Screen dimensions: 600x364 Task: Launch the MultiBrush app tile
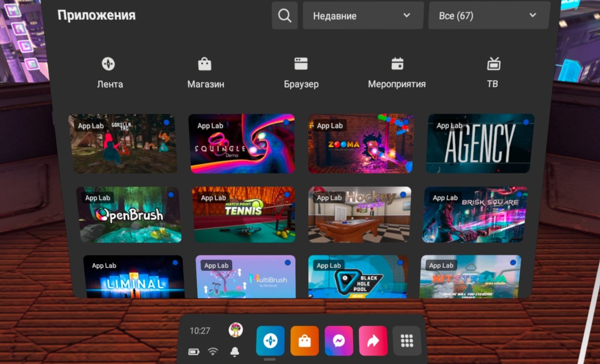(246, 277)
